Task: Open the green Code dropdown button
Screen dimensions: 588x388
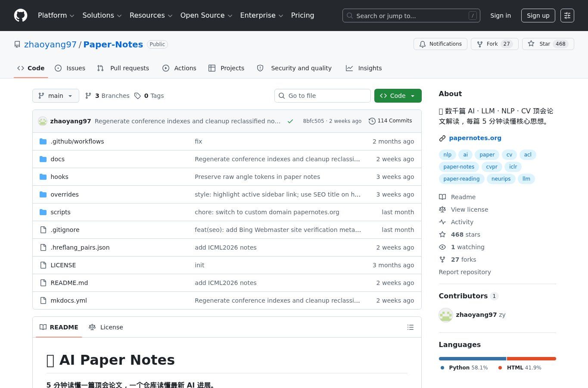Action: (x=398, y=96)
